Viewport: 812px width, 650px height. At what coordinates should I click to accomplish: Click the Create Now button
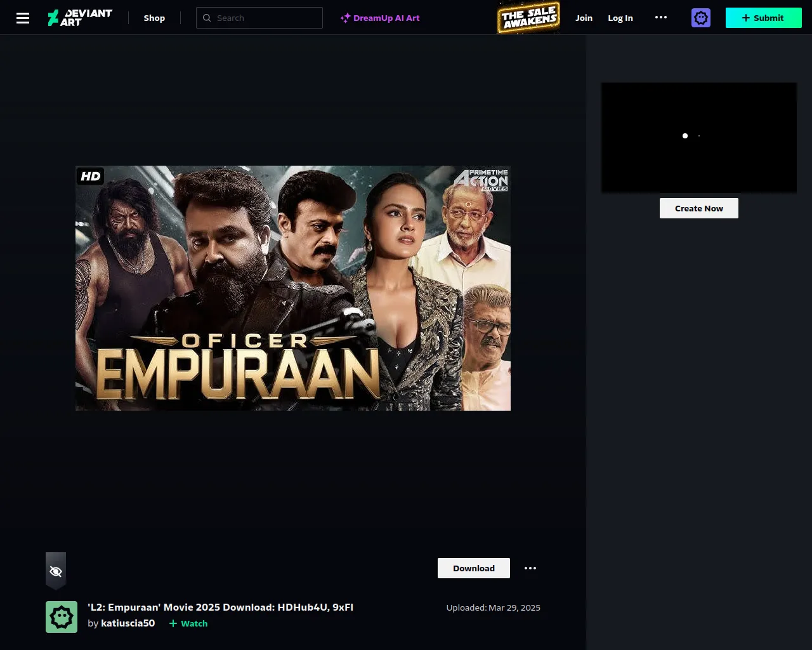point(699,208)
